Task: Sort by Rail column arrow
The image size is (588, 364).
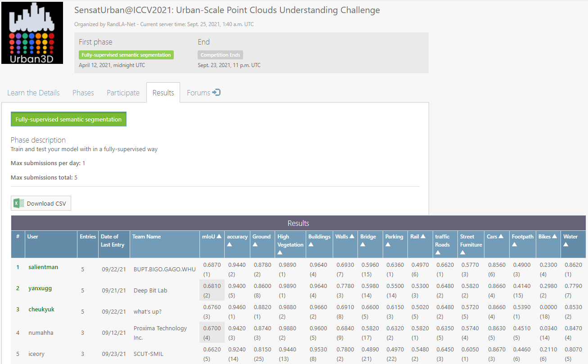Action: [423, 237]
